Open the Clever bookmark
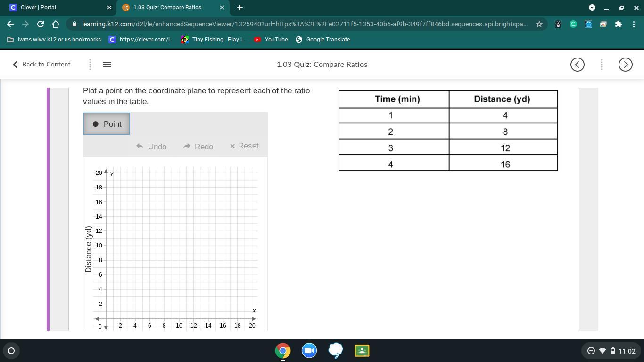This screenshot has width=644, height=362. click(141, 40)
